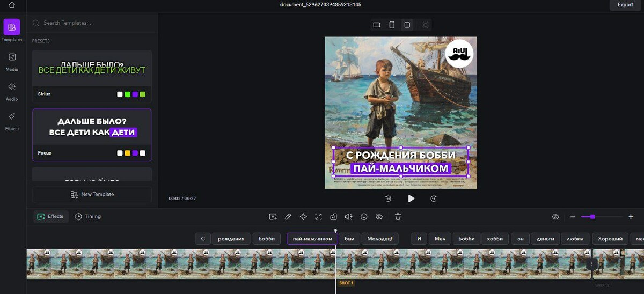Play the video preview
Viewport: 644px width, 294px height.
point(411,199)
